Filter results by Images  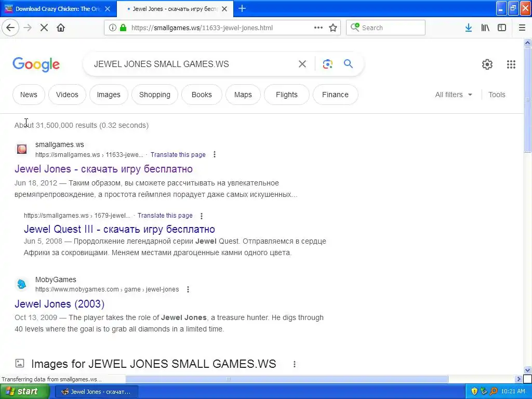(x=109, y=95)
